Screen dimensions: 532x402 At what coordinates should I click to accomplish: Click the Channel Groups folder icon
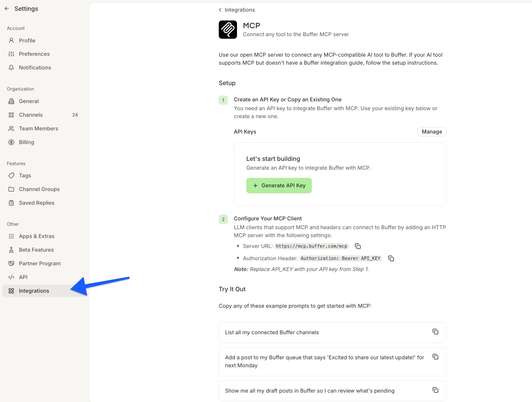(11, 189)
